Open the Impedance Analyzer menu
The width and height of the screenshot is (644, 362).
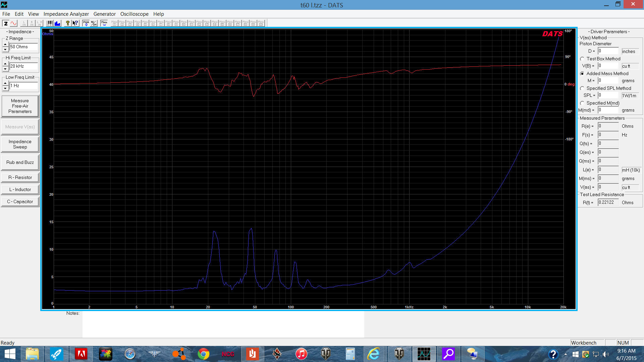(66, 14)
